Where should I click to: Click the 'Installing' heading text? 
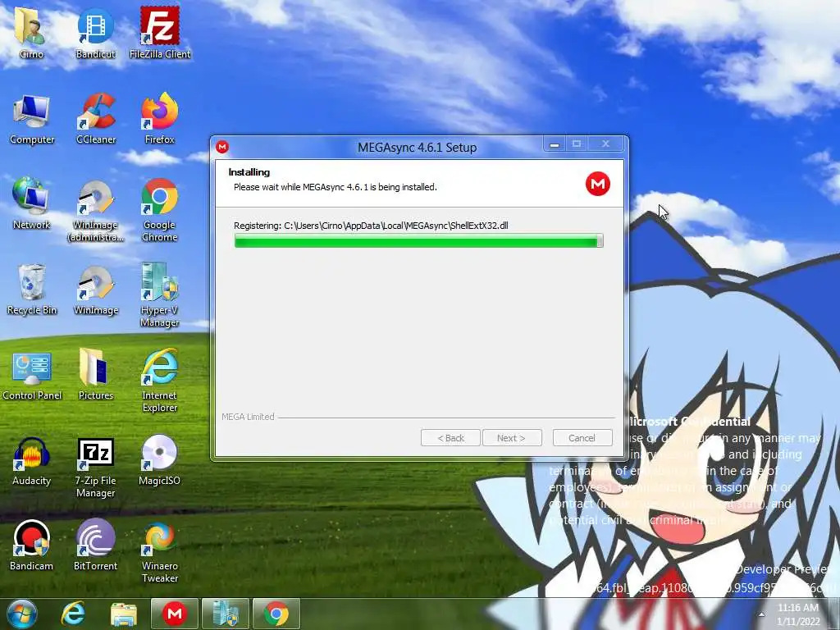pos(249,172)
